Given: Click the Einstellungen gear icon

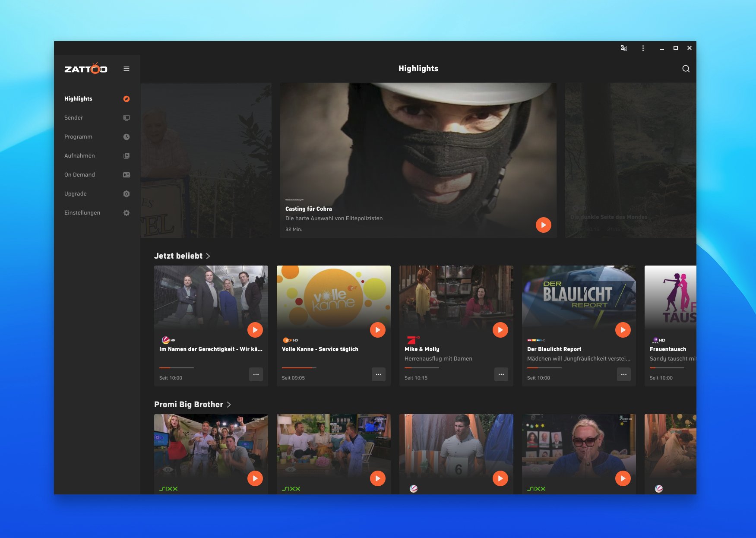Looking at the screenshot, I should (127, 213).
